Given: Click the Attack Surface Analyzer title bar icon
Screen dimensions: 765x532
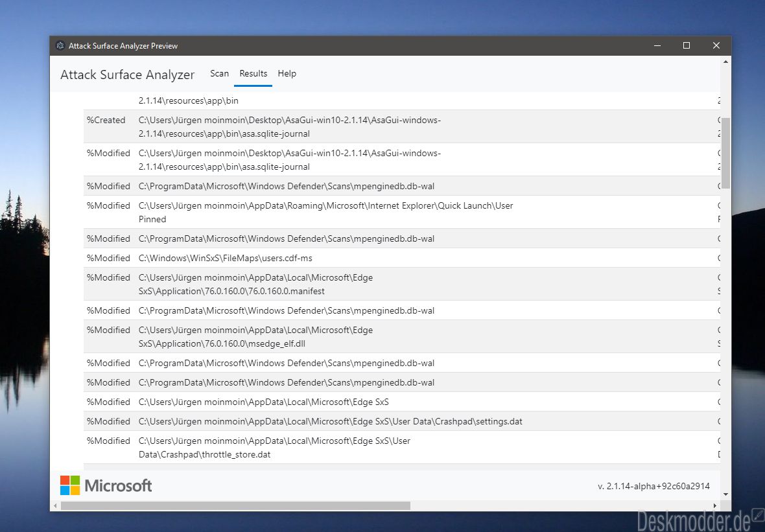Looking at the screenshot, I should 60,45.
